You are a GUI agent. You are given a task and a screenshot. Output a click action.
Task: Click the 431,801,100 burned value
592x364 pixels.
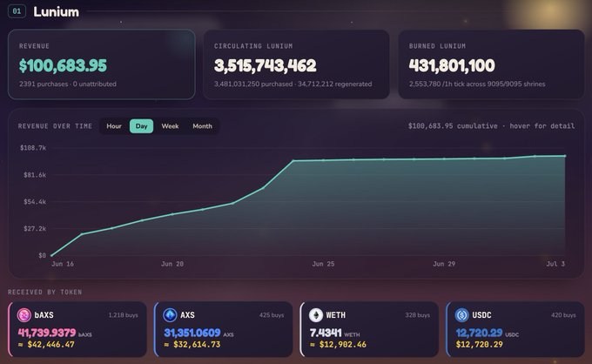452,65
